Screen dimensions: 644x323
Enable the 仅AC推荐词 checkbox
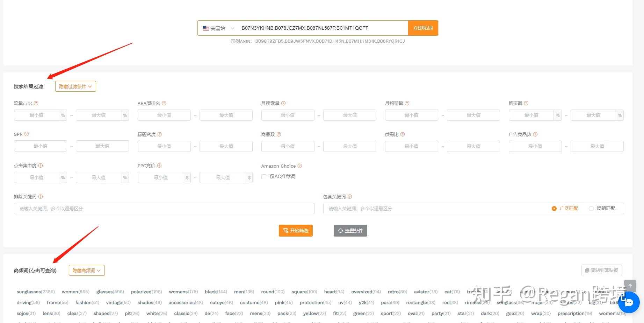[264, 177]
